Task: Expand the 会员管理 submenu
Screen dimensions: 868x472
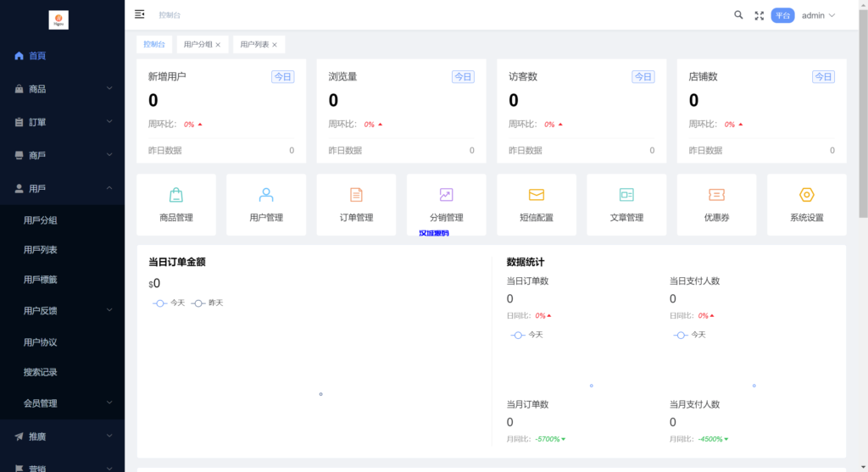Action: click(x=109, y=403)
